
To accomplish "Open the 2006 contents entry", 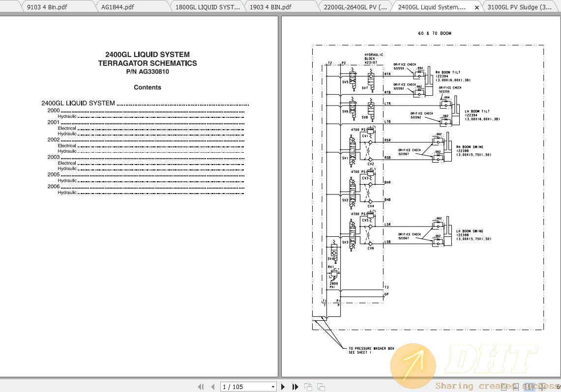I will pos(146,187).
